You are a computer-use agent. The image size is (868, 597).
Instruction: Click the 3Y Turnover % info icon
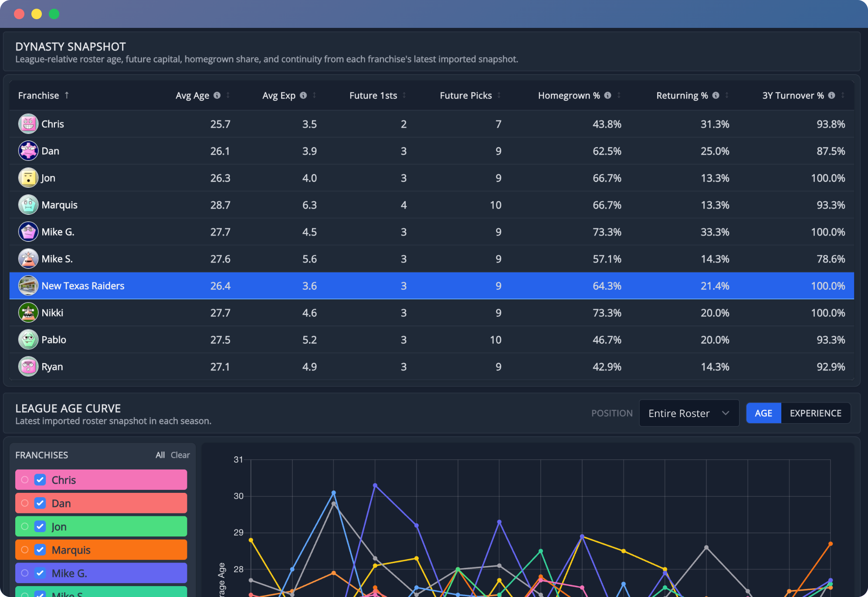pos(831,95)
